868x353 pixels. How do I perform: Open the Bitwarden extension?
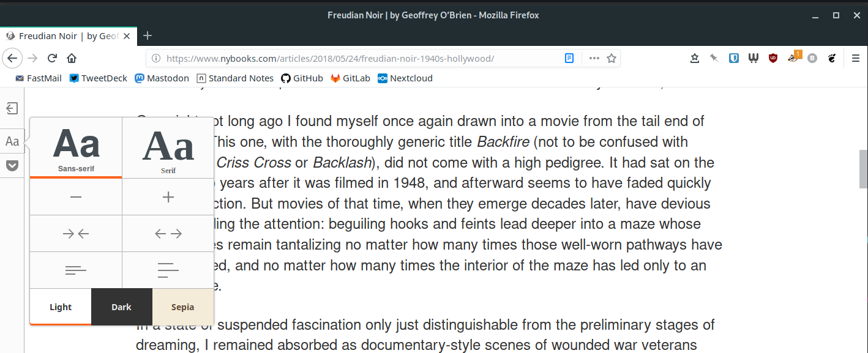(x=733, y=58)
